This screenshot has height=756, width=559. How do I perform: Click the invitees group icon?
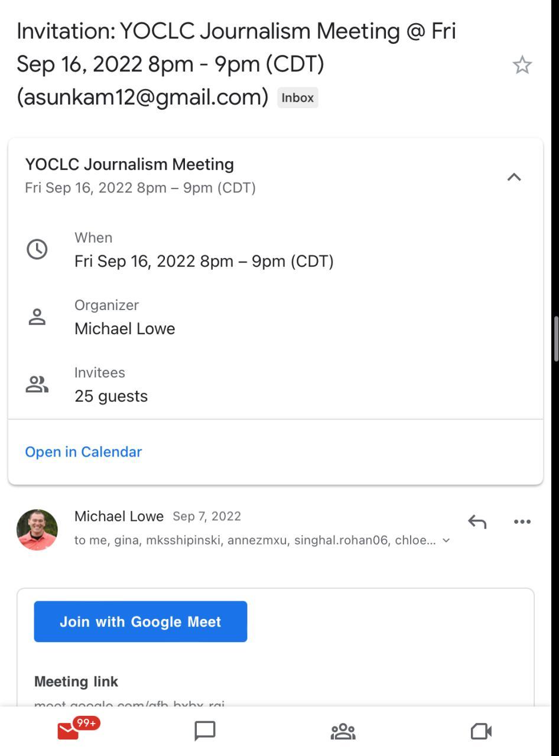click(x=37, y=384)
